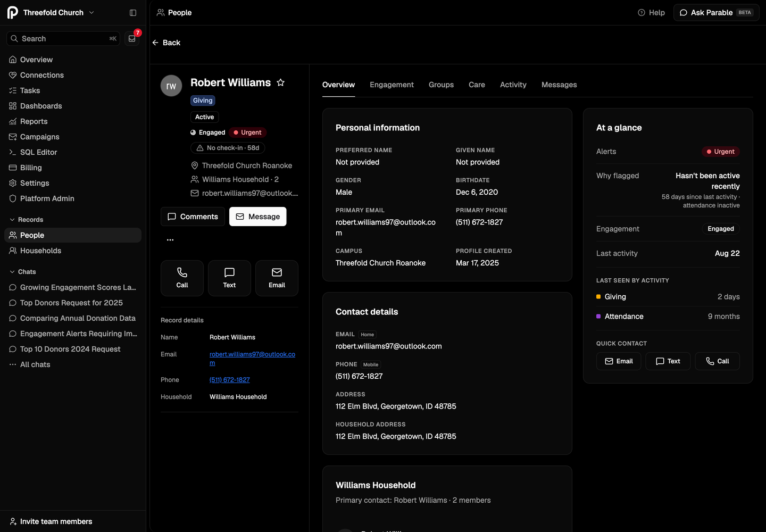The height and width of the screenshot is (532, 766).
Task: Click the Quick Contact Call button
Action: point(717,361)
